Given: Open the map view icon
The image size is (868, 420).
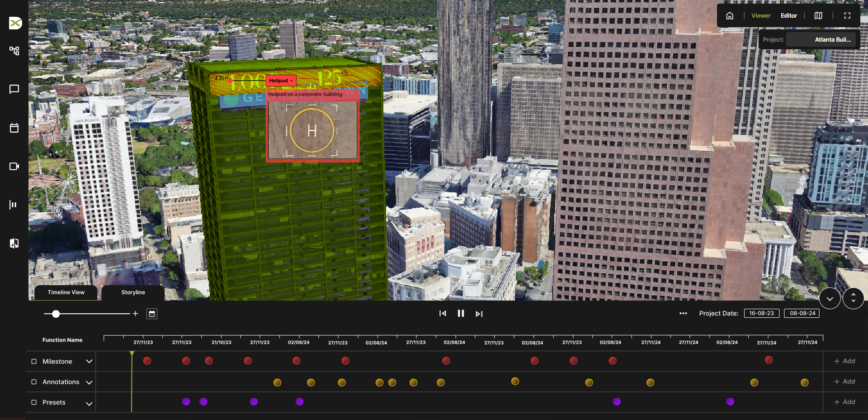Looking at the screenshot, I should pyautogui.click(x=818, y=16).
